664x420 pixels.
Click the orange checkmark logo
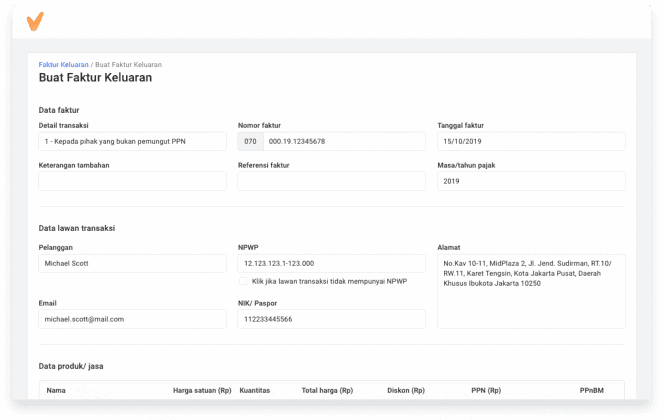pos(35,21)
